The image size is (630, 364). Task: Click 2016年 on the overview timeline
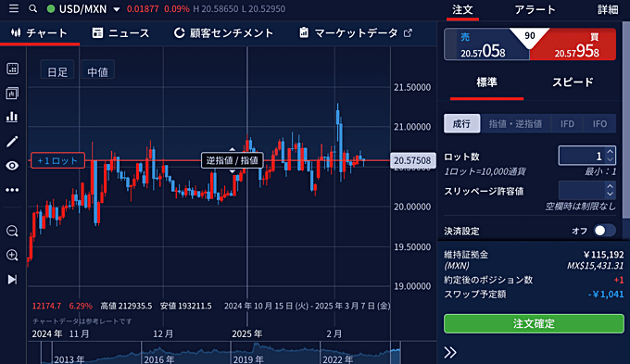pyautogui.click(x=158, y=358)
